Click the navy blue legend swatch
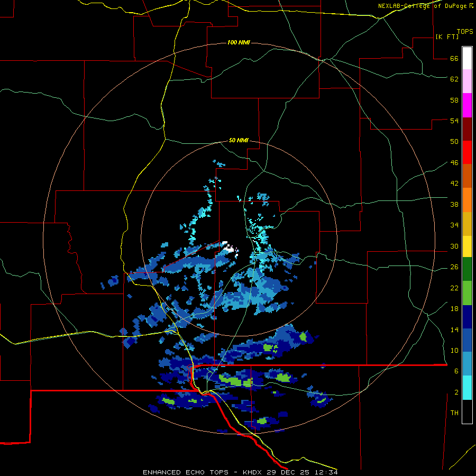The height and width of the screenshot is (476, 476). coord(467,317)
